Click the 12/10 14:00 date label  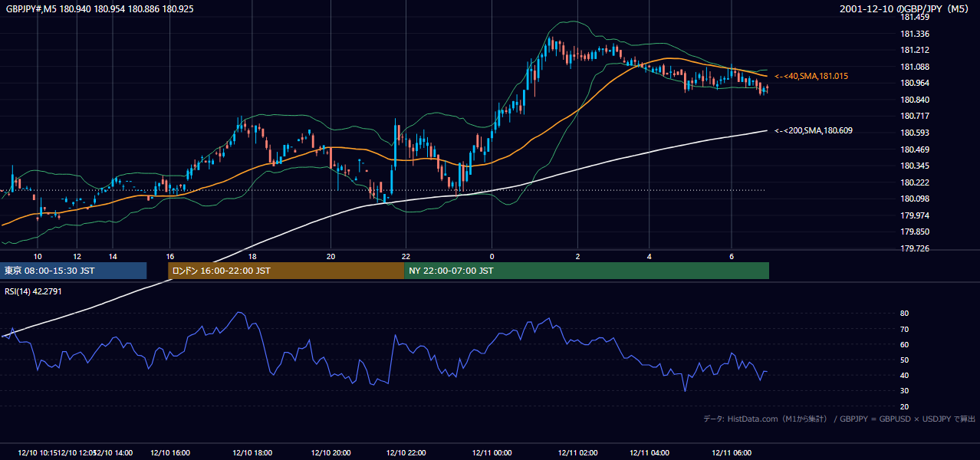tap(113, 452)
